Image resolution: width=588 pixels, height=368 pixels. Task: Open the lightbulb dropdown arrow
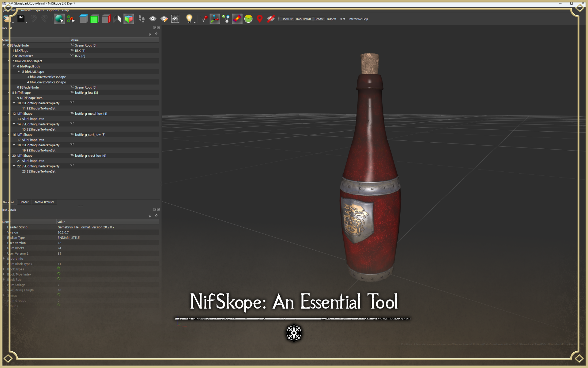coord(195,22)
